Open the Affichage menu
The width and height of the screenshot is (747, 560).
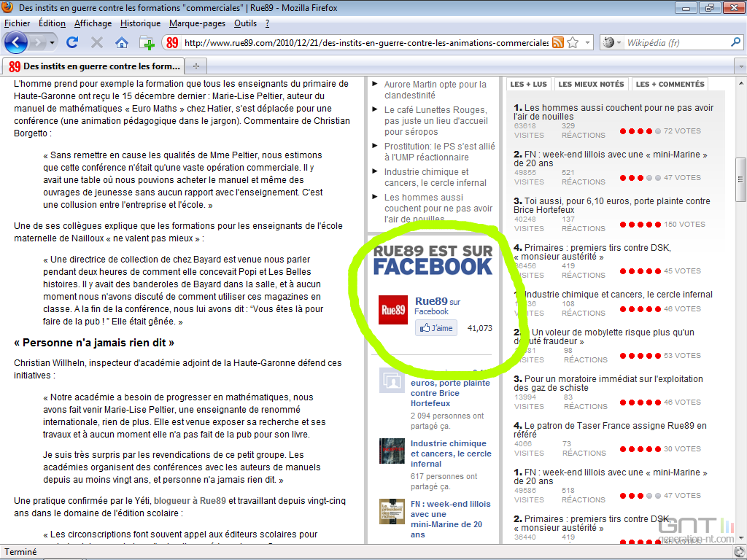(93, 23)
